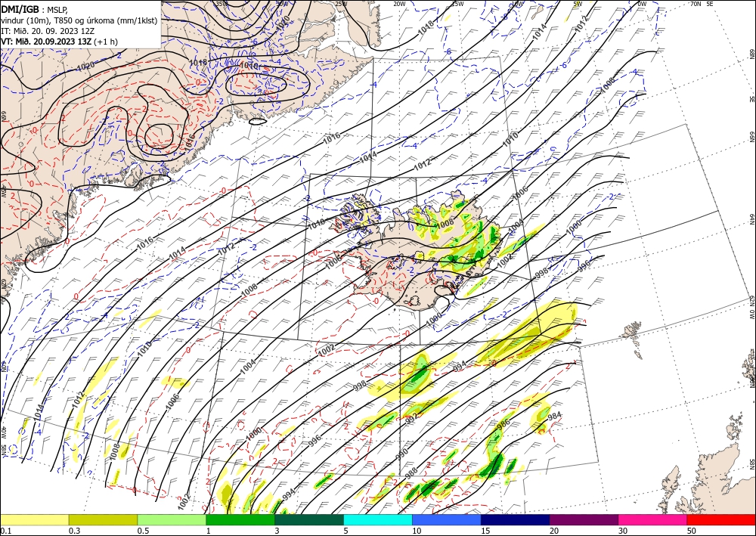Click the 988 isobar label
The width and height of the screenshot is (756, 536).
411,472
